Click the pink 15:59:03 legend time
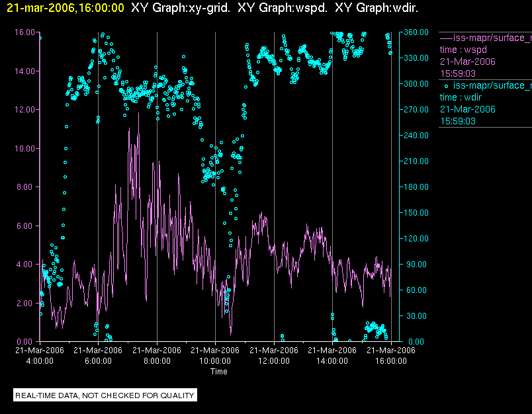Screen dimensions: 532x414 458,73
